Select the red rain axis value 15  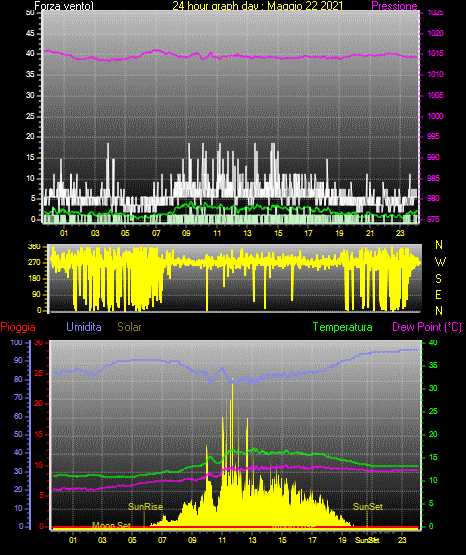click(39, 434)
